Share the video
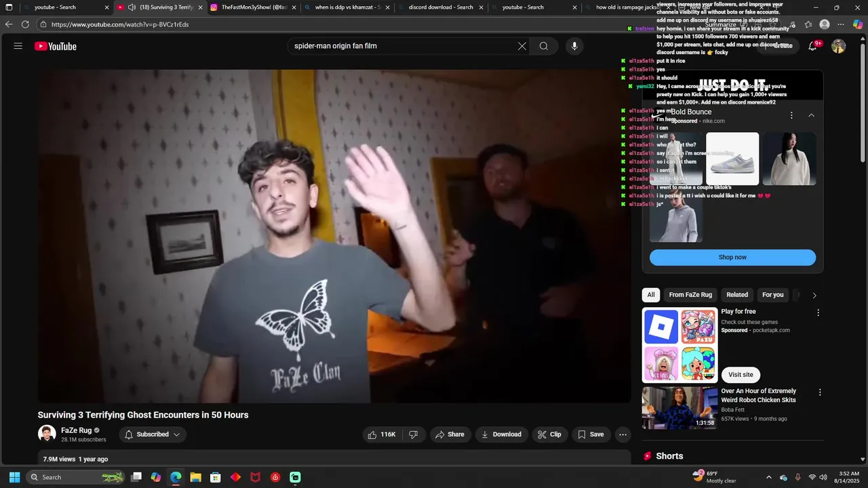This screenshot has width=868, height=488. (450, 434)
